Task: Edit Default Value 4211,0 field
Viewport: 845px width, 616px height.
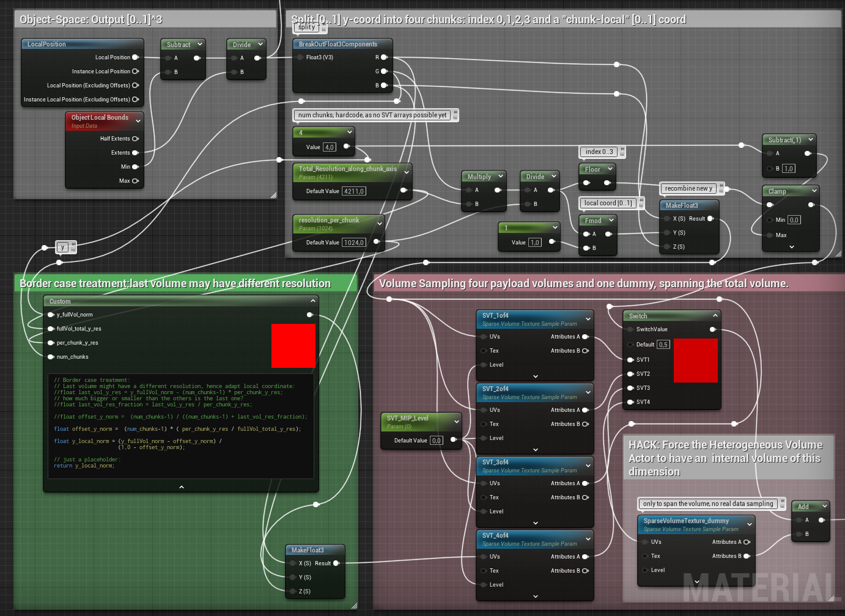Action: coord(354,191)
